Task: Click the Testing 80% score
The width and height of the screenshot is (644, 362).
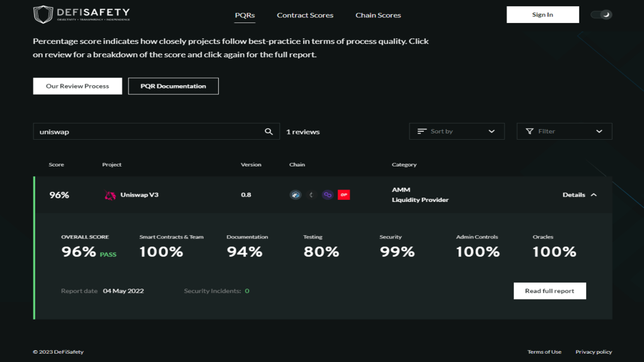Action: pos(321,251)
